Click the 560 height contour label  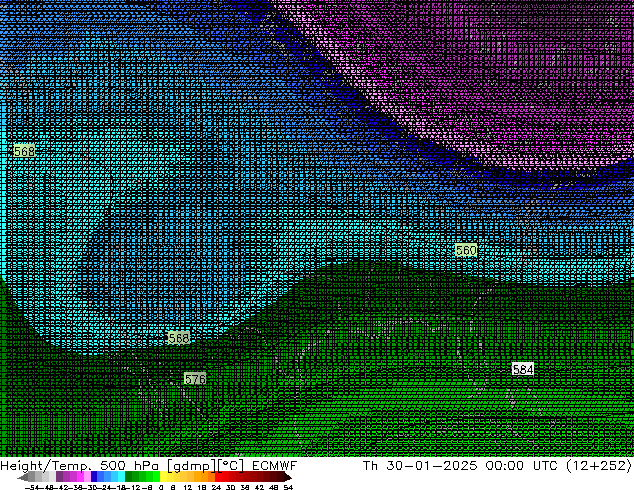(x=466, y=250)
